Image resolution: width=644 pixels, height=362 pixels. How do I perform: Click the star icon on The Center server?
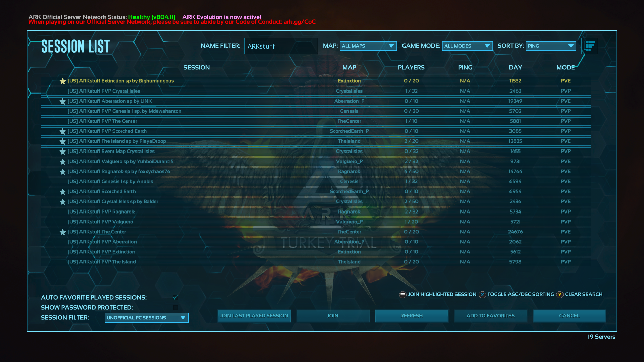(x=62, y=232)
